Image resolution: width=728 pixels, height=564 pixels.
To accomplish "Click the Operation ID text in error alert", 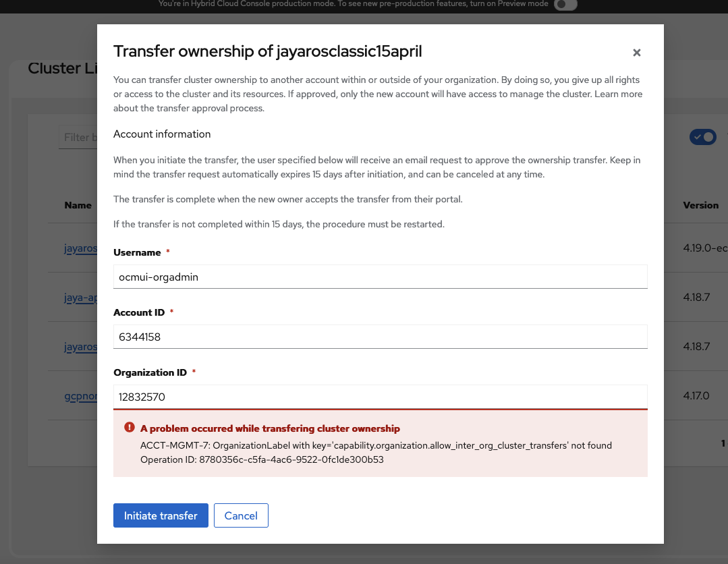I will [262, 460].
